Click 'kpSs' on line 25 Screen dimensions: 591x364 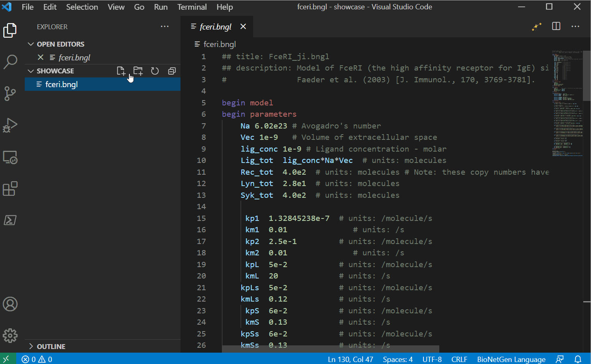point(250,334)
